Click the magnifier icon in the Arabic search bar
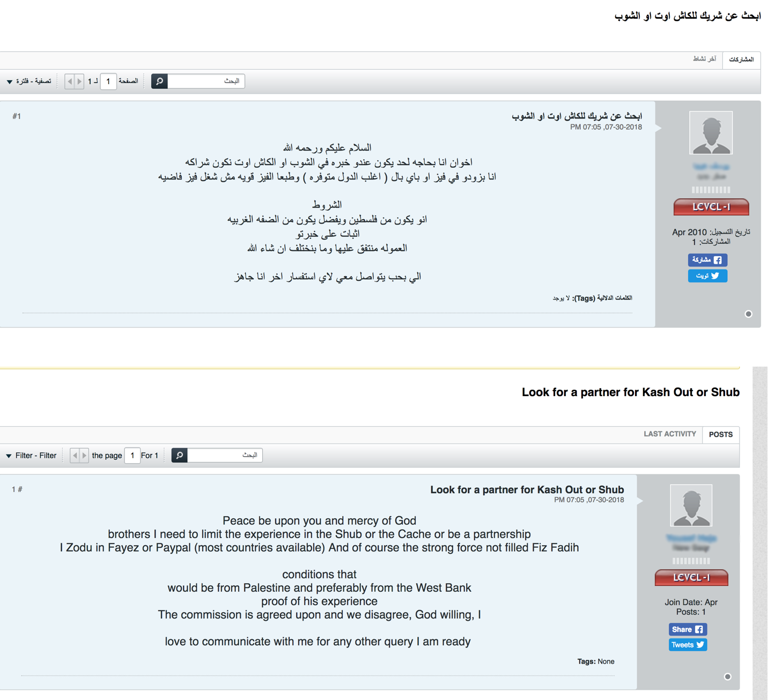The image size is (768, 700). (x=159, y=81)
